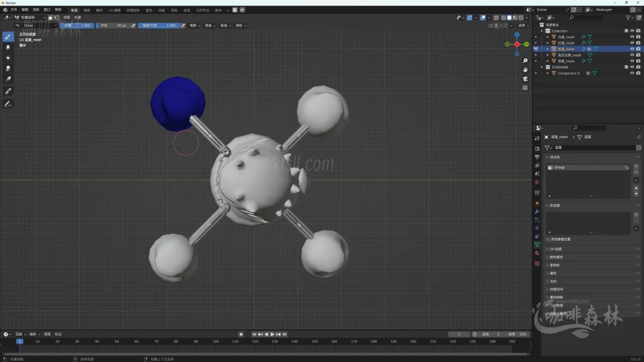Select the Draw weight paint brush tool

click(x=8, y=36)
